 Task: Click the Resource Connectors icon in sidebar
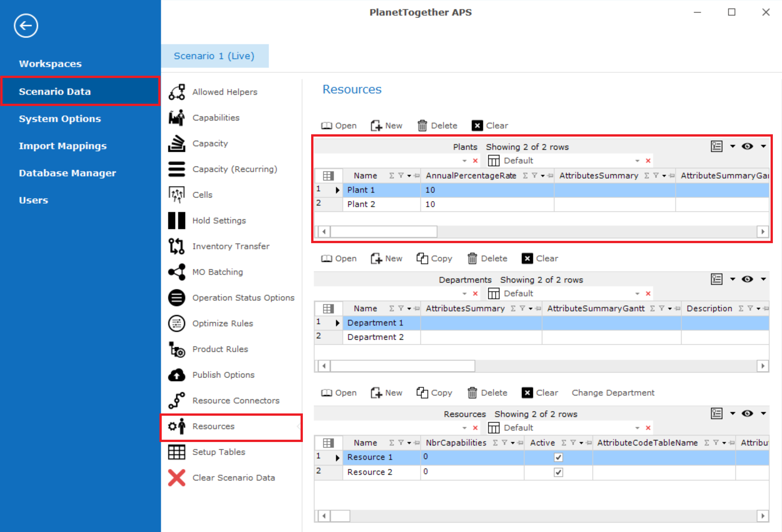[177, 400]
